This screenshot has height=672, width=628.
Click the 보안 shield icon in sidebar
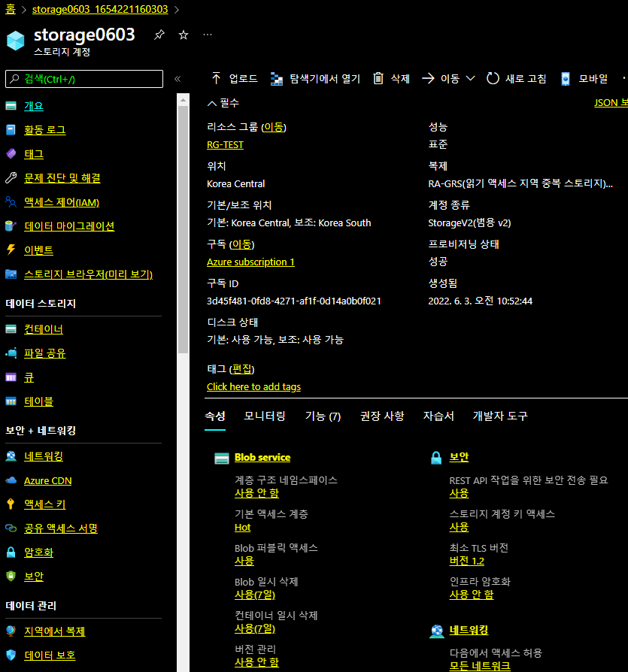11,577
